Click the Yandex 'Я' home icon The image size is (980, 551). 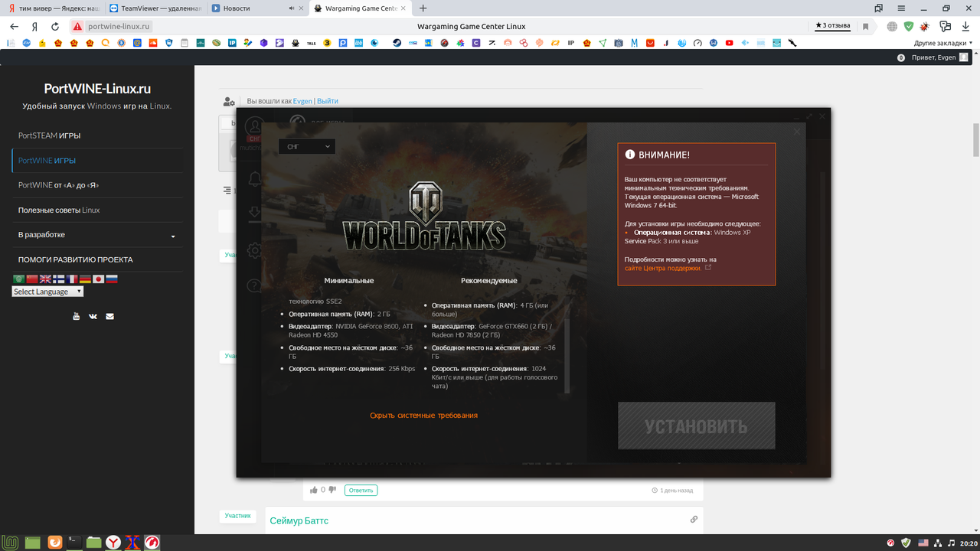(x=34, y=26)
